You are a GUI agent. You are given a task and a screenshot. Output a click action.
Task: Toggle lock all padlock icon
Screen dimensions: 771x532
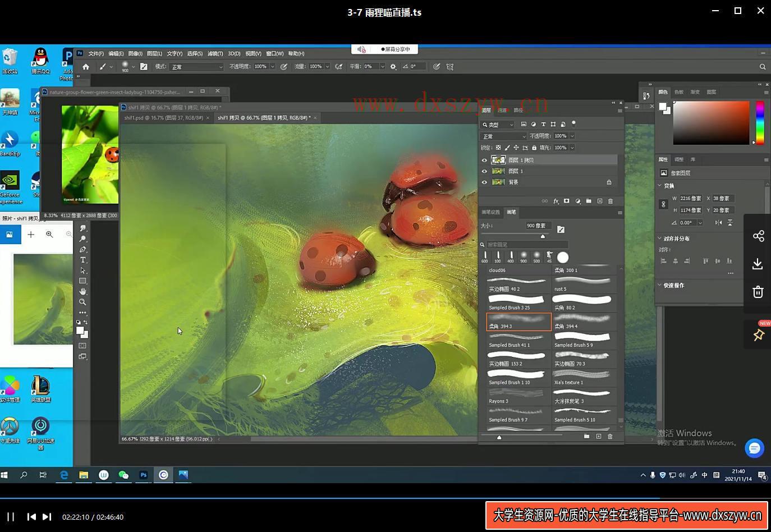click(534, 148)
